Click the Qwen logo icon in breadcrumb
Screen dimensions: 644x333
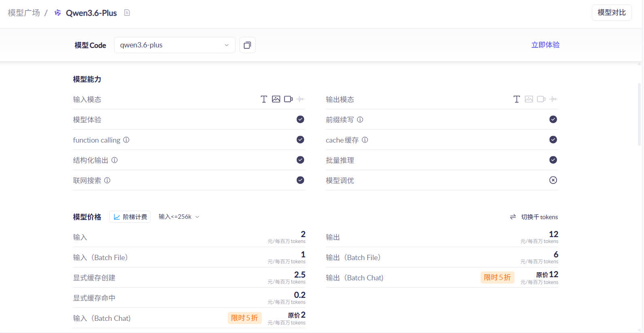click(58, 13)
